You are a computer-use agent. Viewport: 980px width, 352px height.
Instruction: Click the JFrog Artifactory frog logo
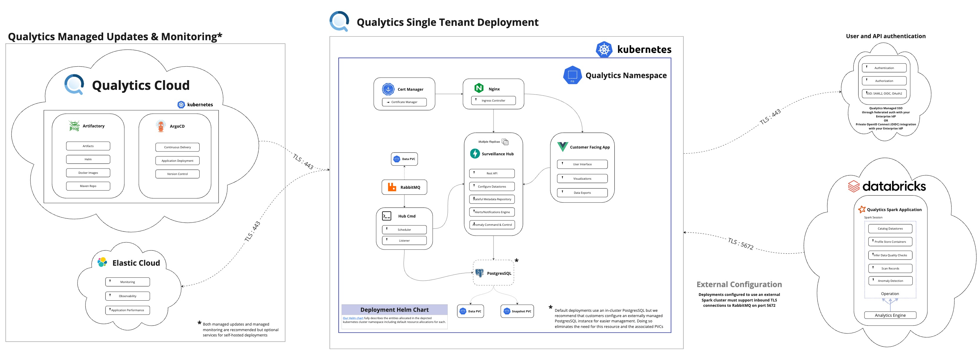[74, 126]
